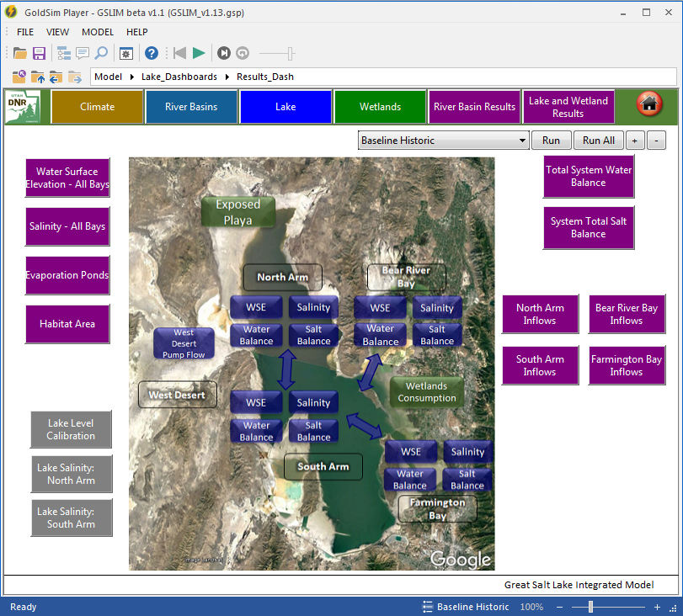Click the Run All button

click(599, 141)
